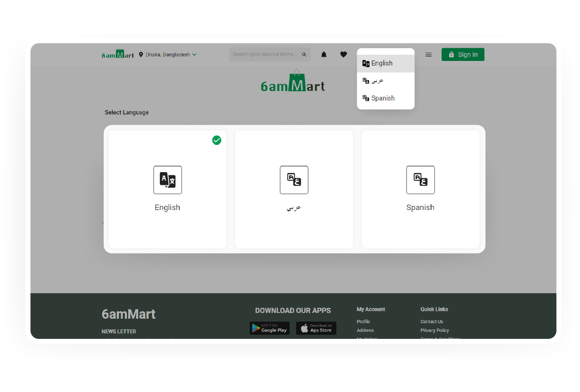Image resolution: width=580 pixels, height=392 pixels.
Task: Open the wishlist heart icon
Action: [x=344, y=54]
